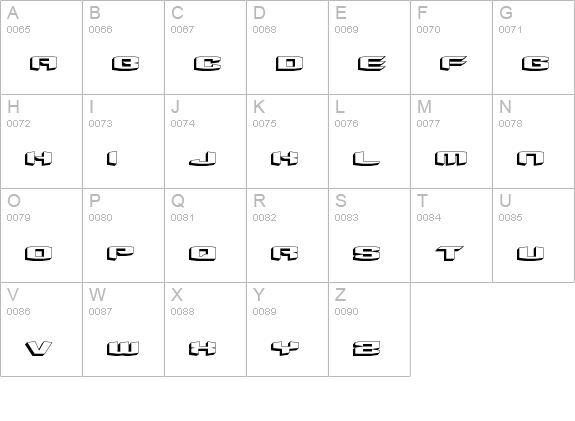Click the H glyph cell coded 0072
The width and height of the screenshot is (575, 421).
point(41,142)
